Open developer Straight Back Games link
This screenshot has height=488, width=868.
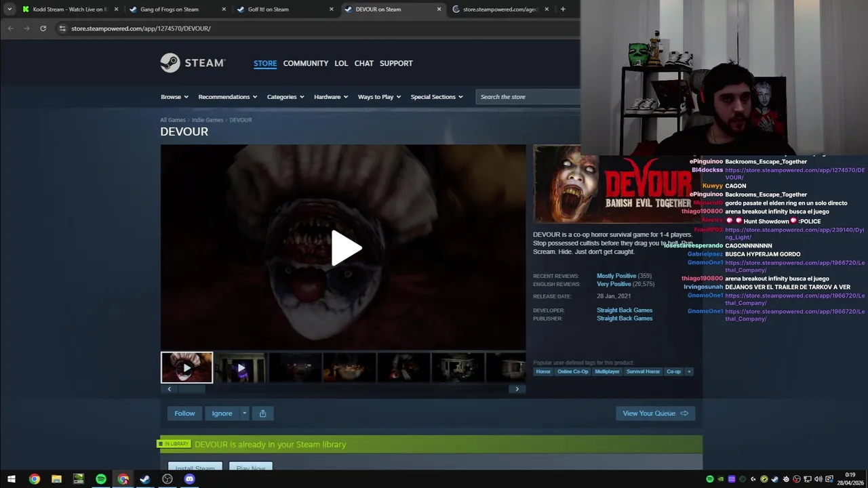click(625, 310)
